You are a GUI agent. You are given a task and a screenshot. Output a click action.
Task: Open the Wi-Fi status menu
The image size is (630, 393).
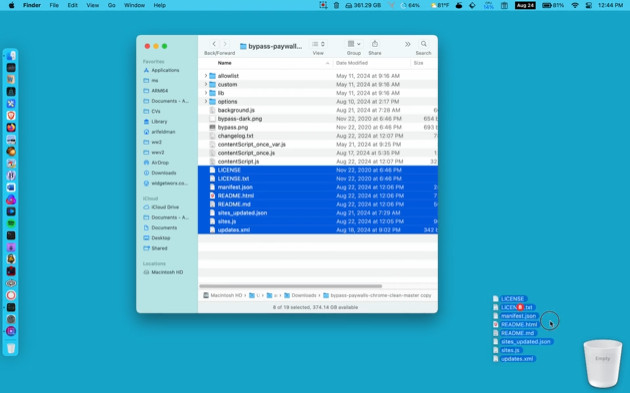coord(575,5)
